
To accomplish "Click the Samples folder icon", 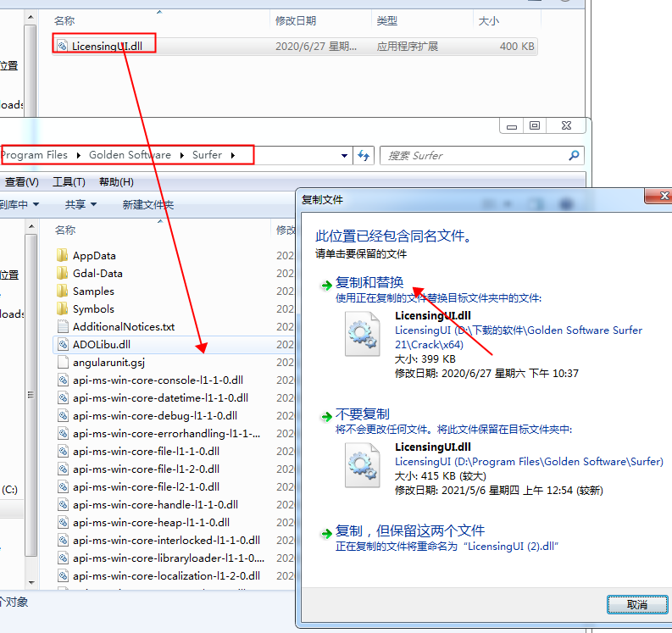I will (x=63, y=291).
